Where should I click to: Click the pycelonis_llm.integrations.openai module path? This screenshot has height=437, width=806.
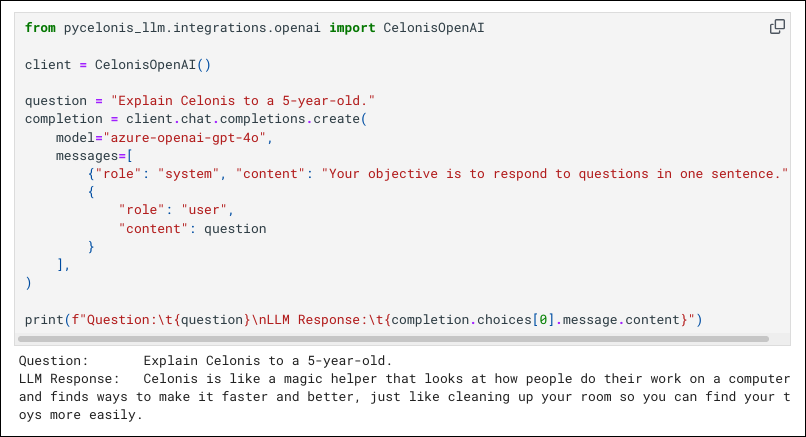pos(192,28)
